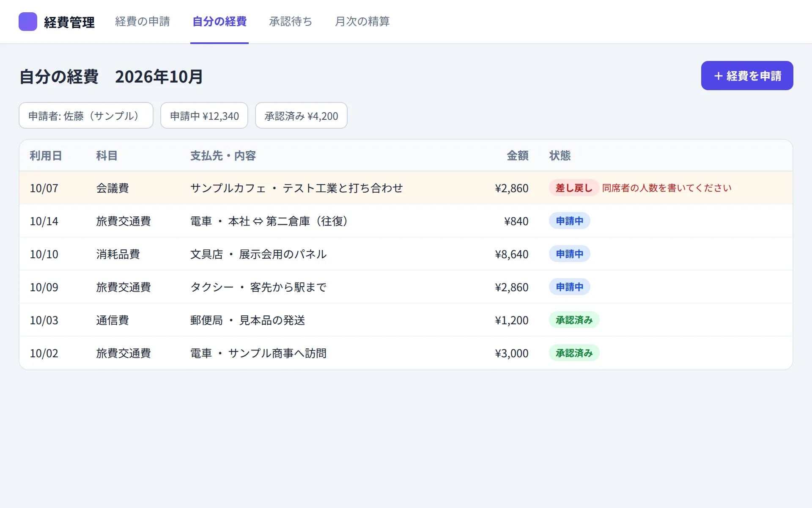Image resolution: width=812 pixels, height=508 pixels.
Task: Click the 差し戻し status badge
Action: pos(574,188)
